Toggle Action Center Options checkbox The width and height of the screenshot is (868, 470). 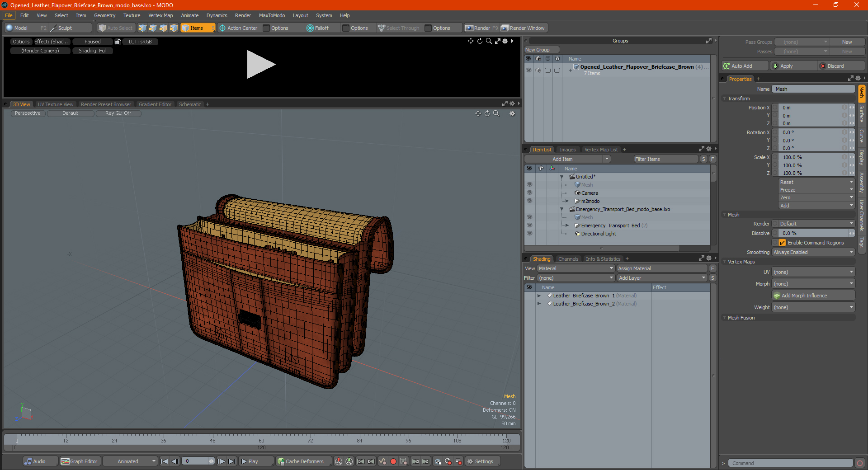pos(266,28)
